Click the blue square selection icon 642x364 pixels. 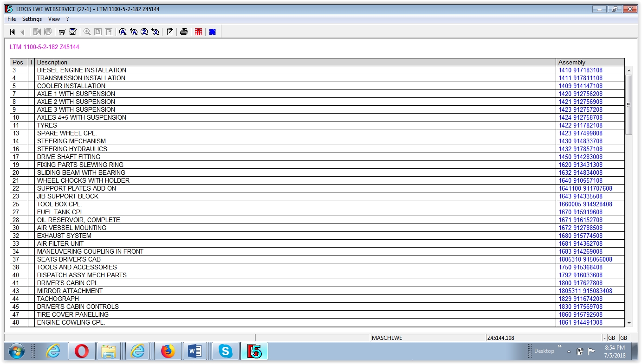pyautogui.click(x=212, y=32)
